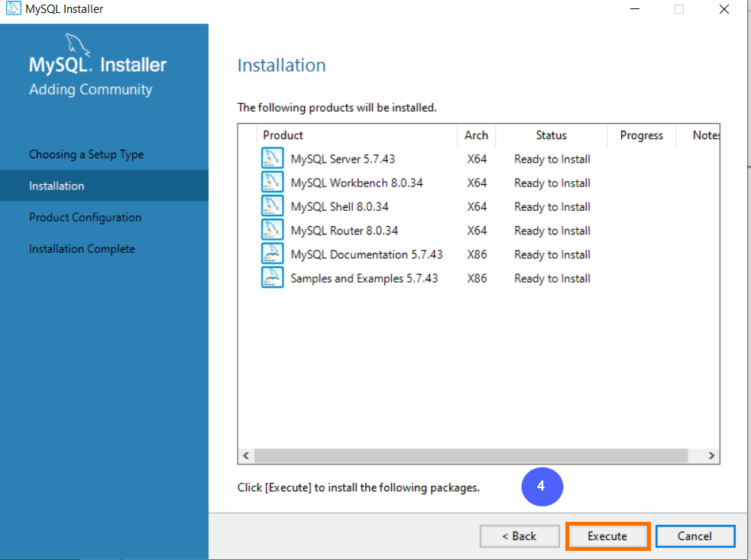Image resolution: width=751 pixels, height=560 pixels.
Task: Minimize the MySQL Installer window
Action: (x=635, y=9)
